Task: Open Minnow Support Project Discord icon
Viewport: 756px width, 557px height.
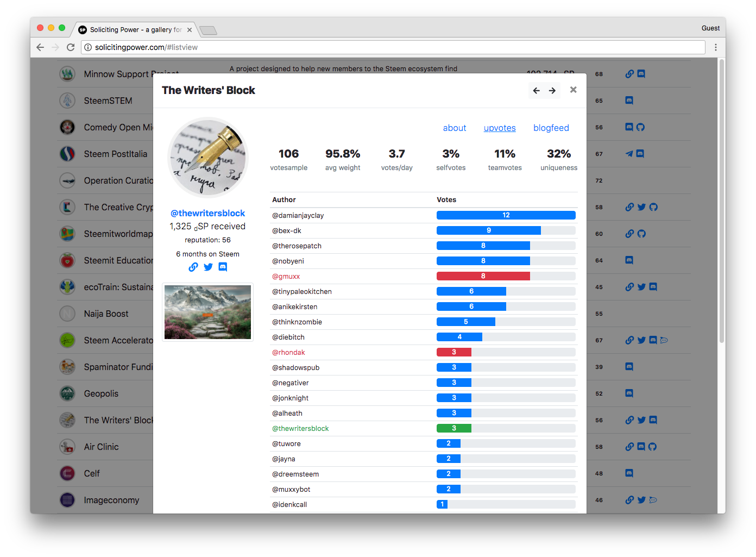Action: pyautogui.click(x=641, y=74)
